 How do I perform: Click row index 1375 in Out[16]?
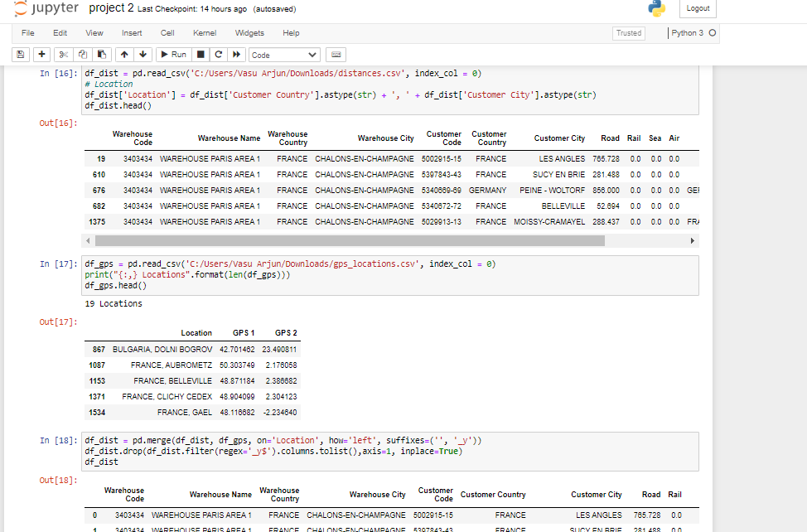pos(97,222)
